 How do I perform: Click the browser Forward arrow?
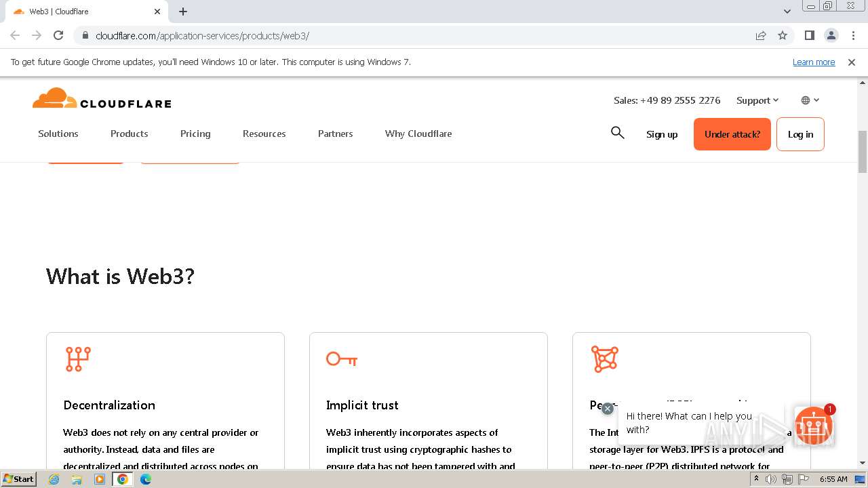(x=37, y=35)
